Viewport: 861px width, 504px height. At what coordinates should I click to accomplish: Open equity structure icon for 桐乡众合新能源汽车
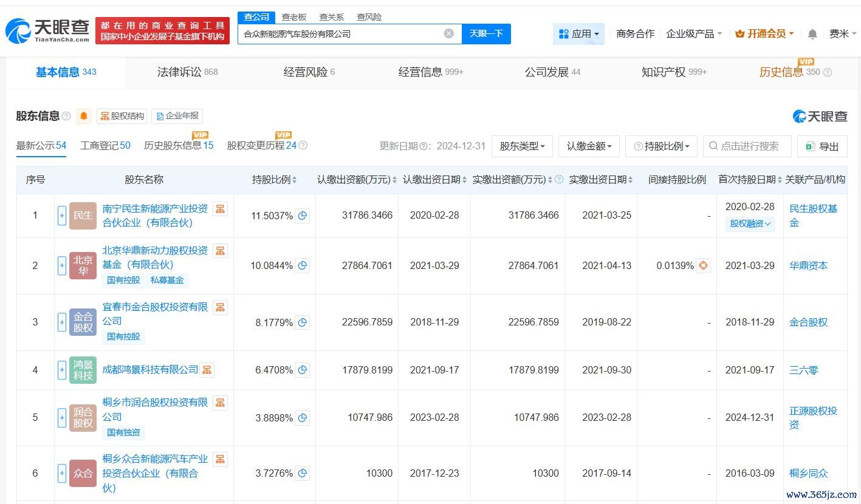coord(220,459)
